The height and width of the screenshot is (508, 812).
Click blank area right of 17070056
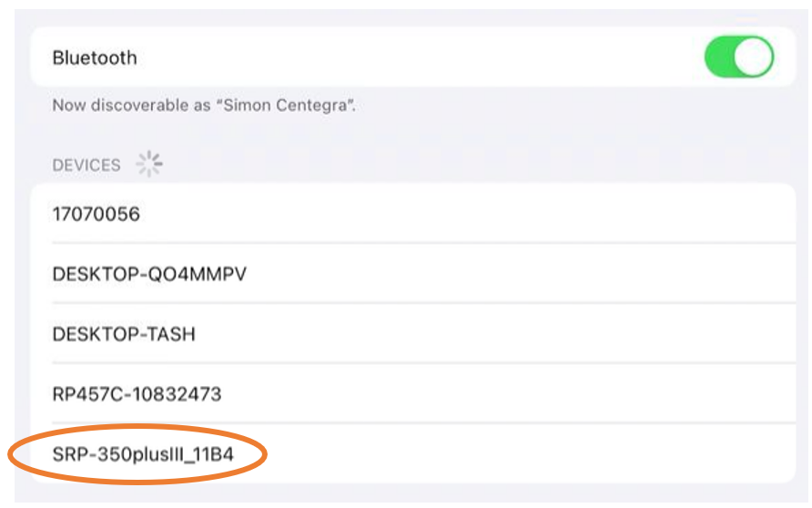point(455,214)
